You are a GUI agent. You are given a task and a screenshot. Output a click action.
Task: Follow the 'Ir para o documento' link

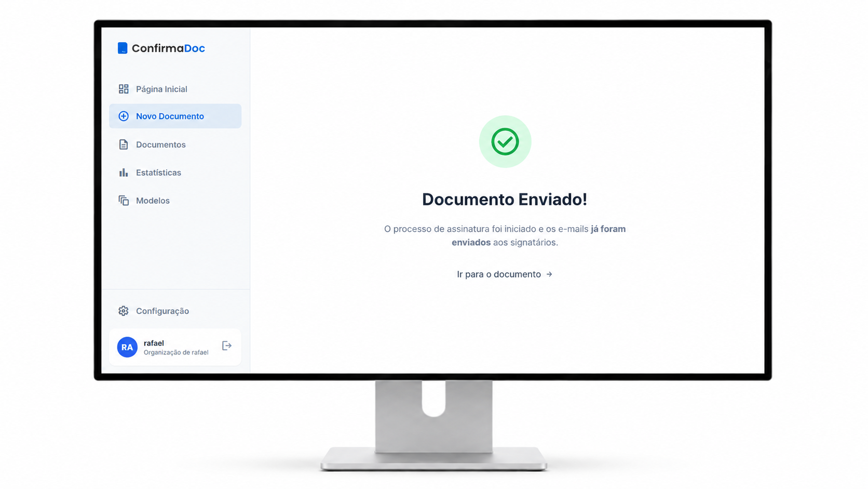click(x=505, y=274)
